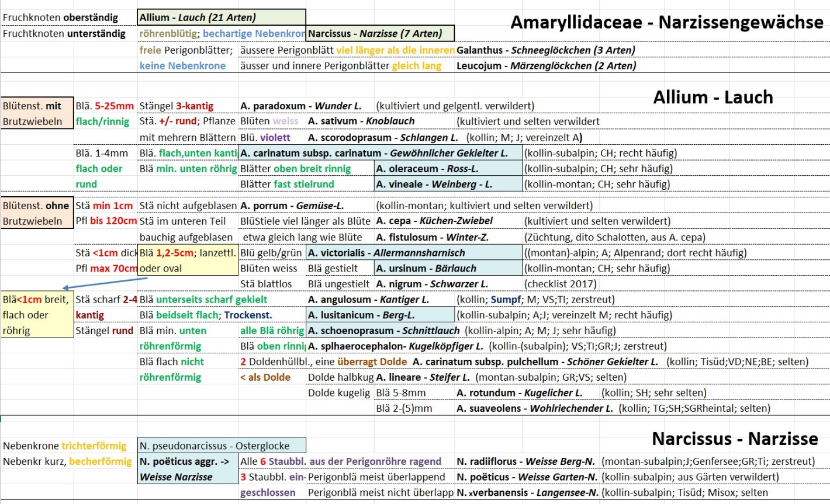Click 'A. victorialis - Allermannsharnisch' cell
The width and height of the screenshot is (830, 504).
click(x=414, y=253)
